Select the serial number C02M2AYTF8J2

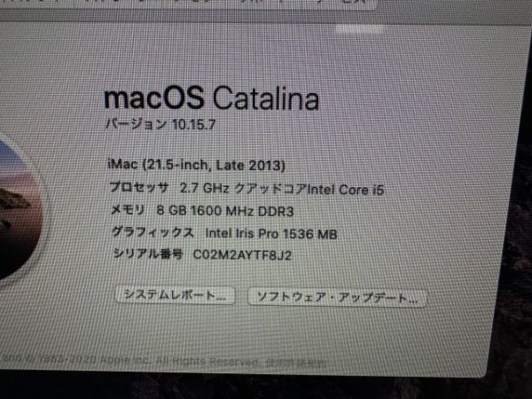[x=242, y=254]
